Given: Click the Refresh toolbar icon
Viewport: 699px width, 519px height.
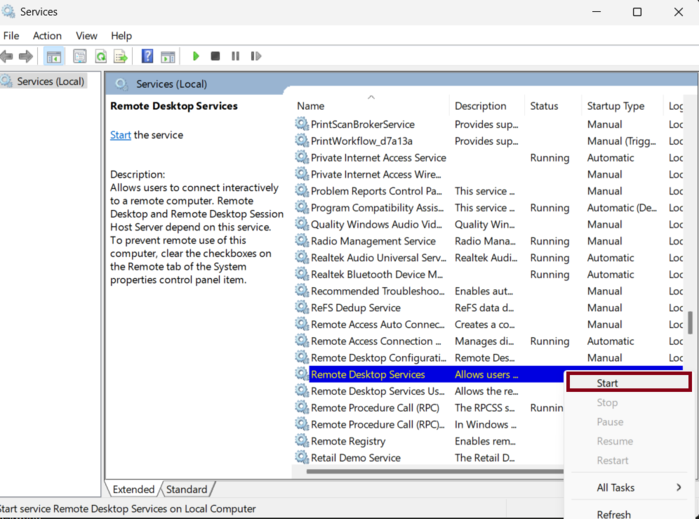Looking at the screenshot, I should click(x=100, y=57).
